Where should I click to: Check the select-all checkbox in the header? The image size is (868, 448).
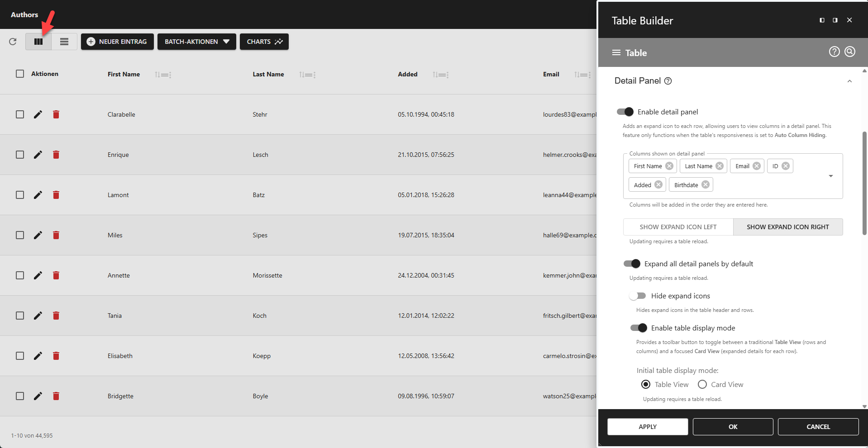point(19,73)
